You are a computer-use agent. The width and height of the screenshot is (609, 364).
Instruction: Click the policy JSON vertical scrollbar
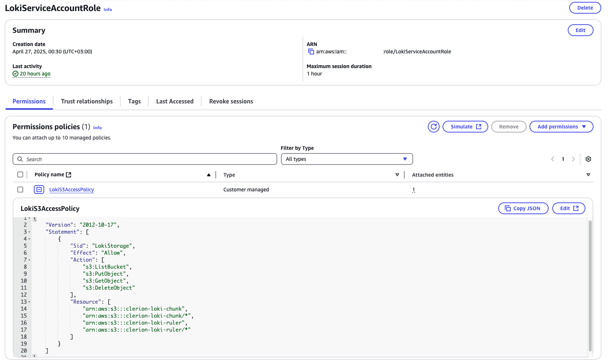tap(590, 286)
